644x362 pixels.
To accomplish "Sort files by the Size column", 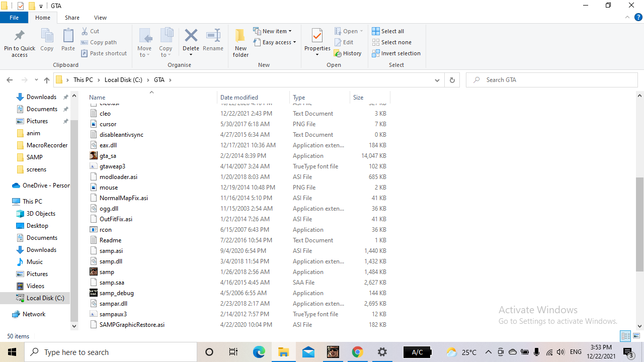I will 370,98.
